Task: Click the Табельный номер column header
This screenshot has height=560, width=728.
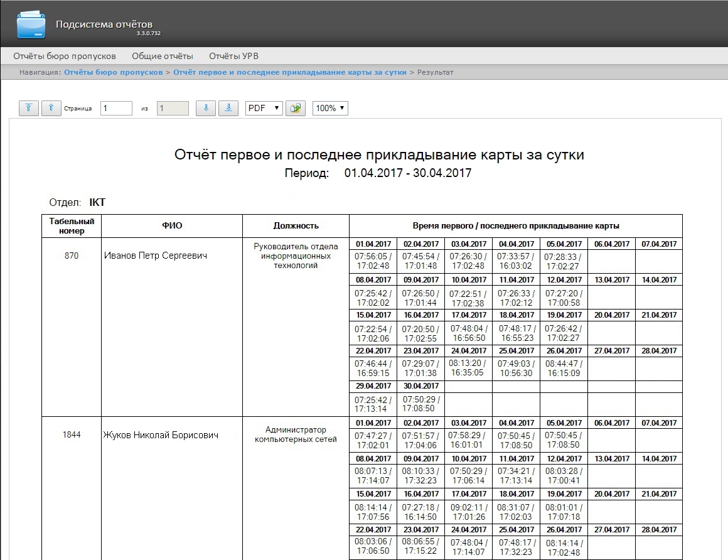Action: click(72, 226)
